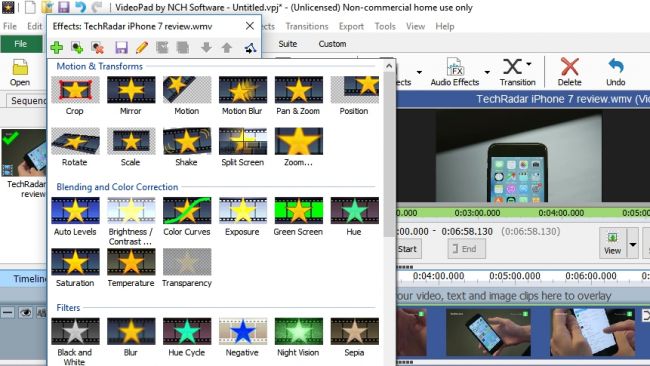Select the Hue effect
Viewport: 650px width, 366px height.
click(x=354, y=217)
